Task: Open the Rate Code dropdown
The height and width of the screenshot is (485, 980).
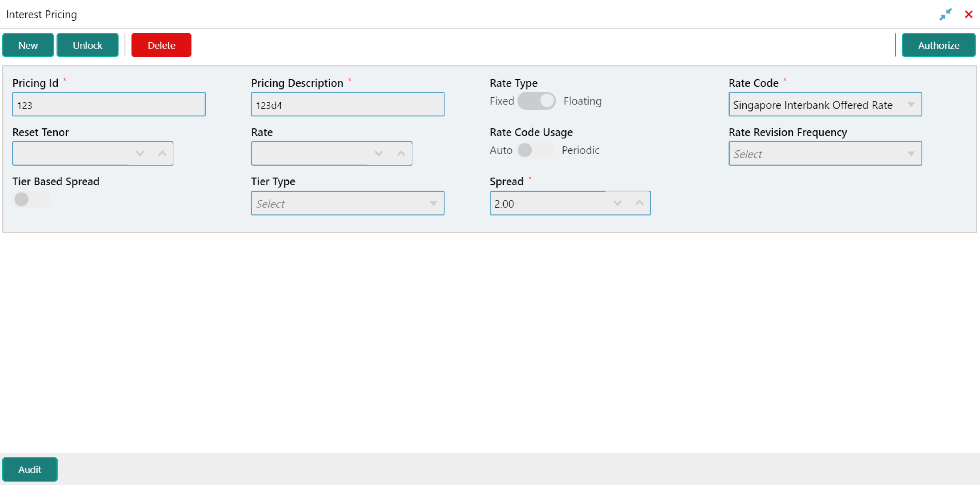Action: click(825, 105)
